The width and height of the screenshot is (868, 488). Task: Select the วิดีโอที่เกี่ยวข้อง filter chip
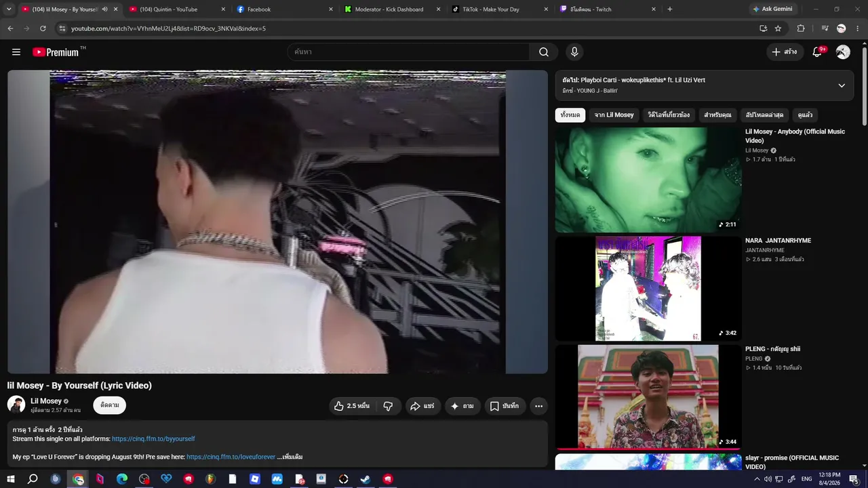point(669,115)
